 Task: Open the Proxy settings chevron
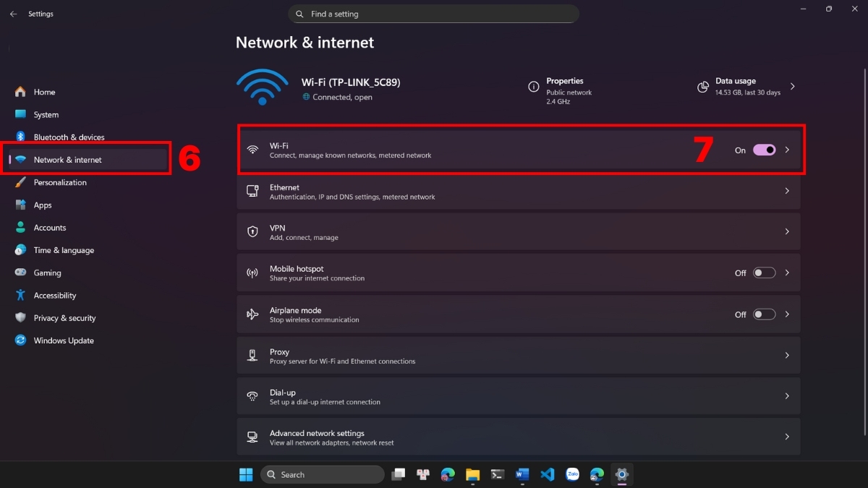(787, 356)
